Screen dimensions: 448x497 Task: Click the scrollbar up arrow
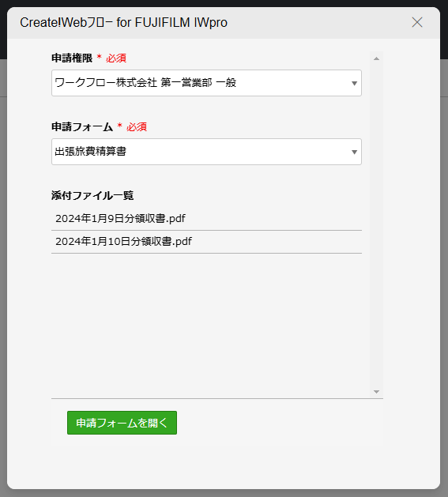[x=376, y=58]
